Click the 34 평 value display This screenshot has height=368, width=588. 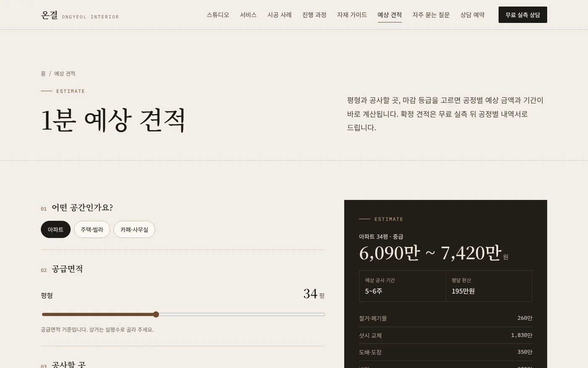(314, 294)
